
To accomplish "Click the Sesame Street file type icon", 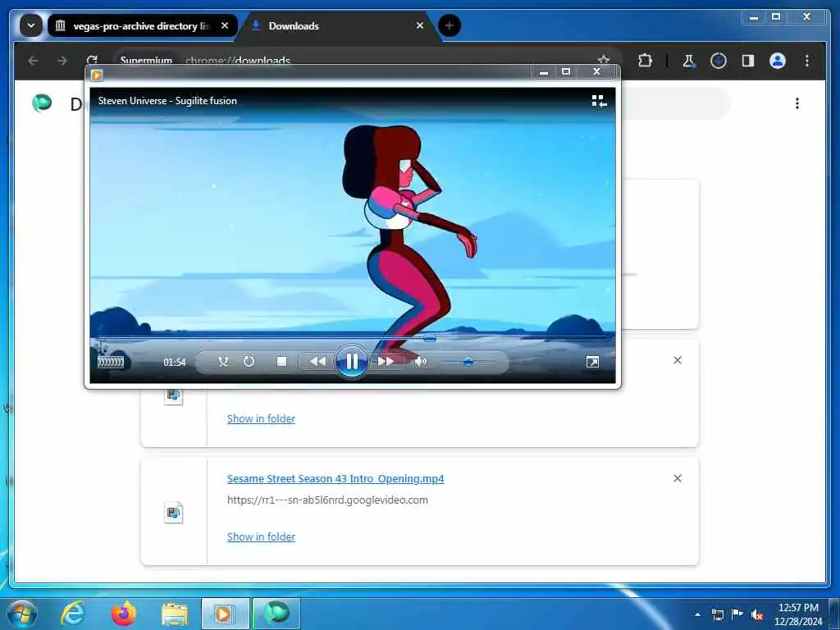I will point(173,513).
